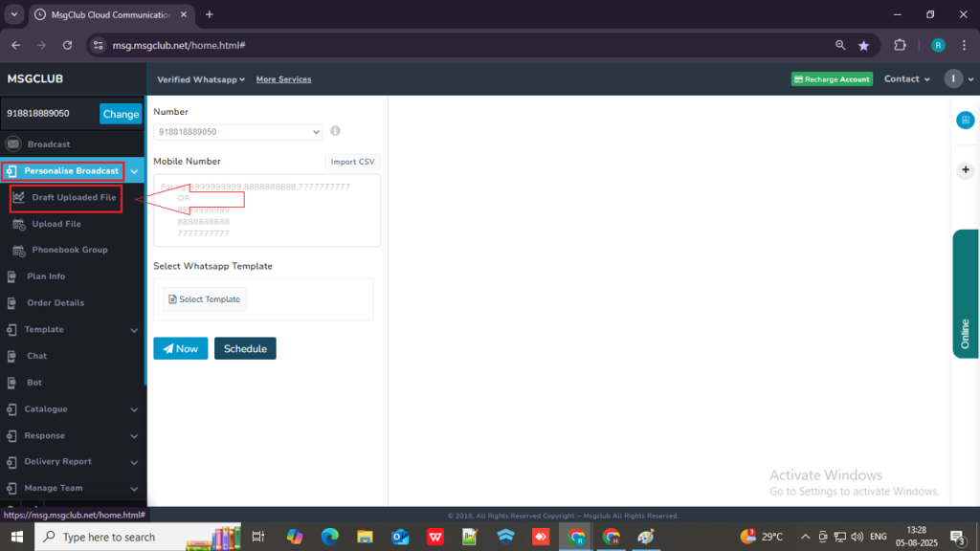Open the browser Extensions puzzle icon
The height and width of the screenshot is (551, 980).
(900, 45)
